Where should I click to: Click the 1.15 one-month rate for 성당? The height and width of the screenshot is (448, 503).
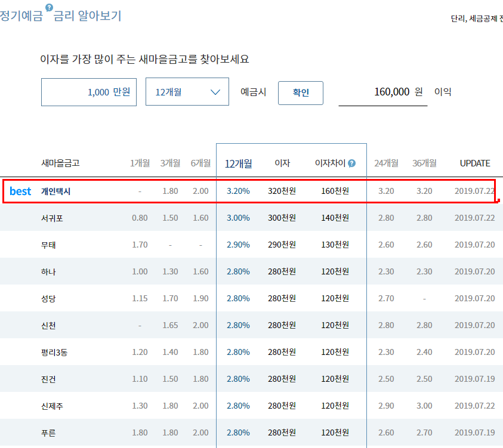coord(140,298)
